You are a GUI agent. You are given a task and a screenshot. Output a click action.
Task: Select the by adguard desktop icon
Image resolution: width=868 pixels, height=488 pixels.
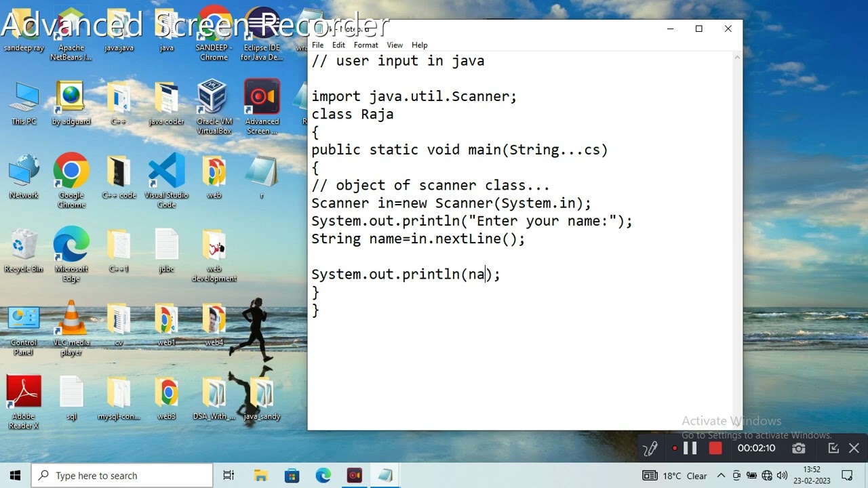(71, 103)
